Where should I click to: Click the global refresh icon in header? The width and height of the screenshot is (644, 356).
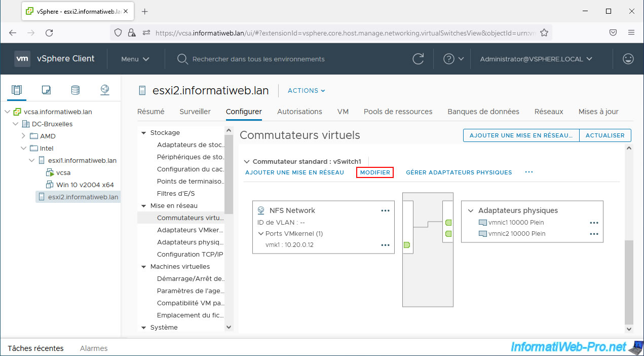point(418,59)
